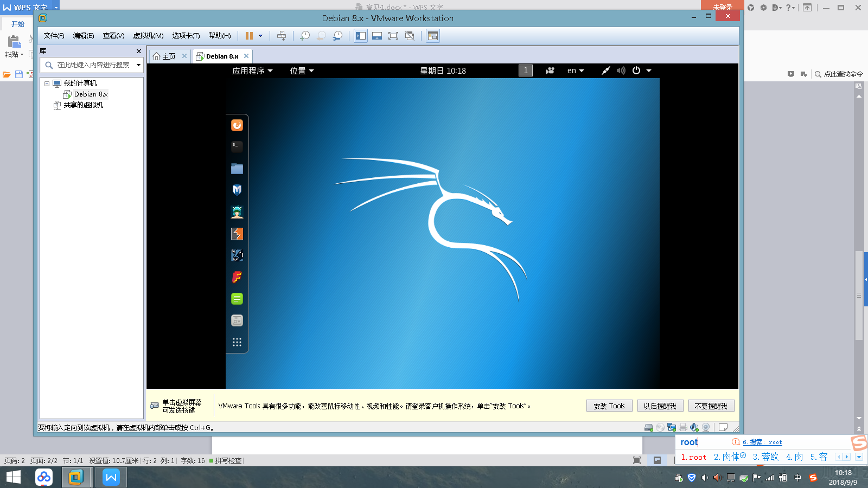Take a snapshot of this virtual machine

[x=305, y=36]
